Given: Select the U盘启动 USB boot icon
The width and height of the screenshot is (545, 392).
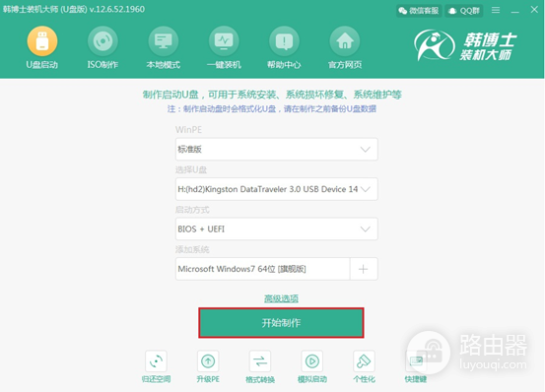Looking at the screenshot, I should [42, 41].
